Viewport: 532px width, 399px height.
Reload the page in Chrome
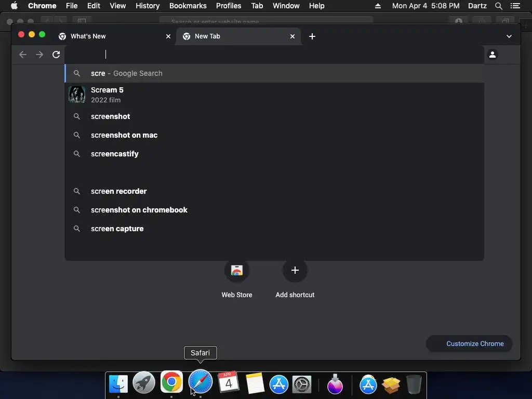56,55
